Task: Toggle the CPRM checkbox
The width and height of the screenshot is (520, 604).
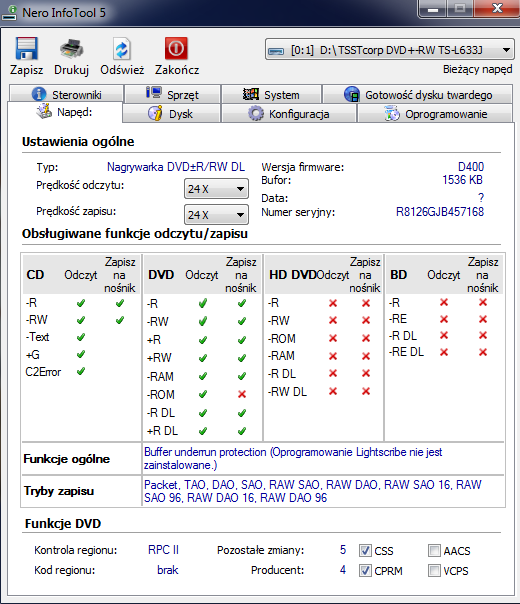Action: (365, 570)
